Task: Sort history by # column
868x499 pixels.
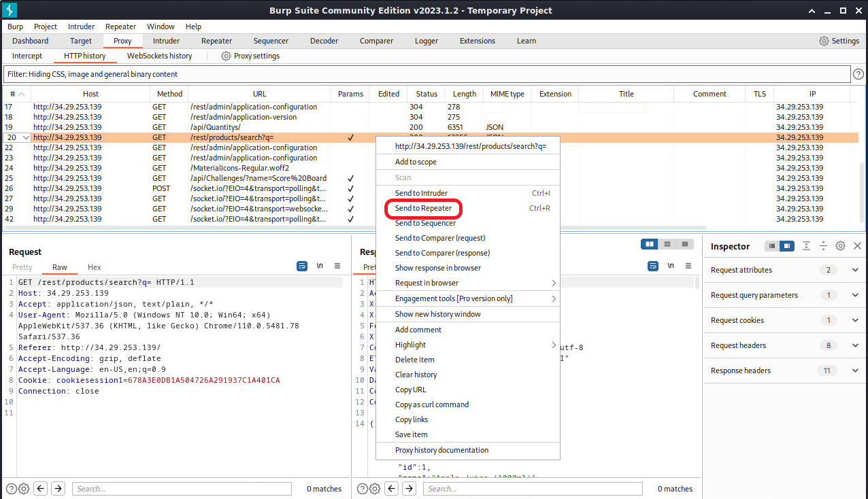Action: (17, 94)
